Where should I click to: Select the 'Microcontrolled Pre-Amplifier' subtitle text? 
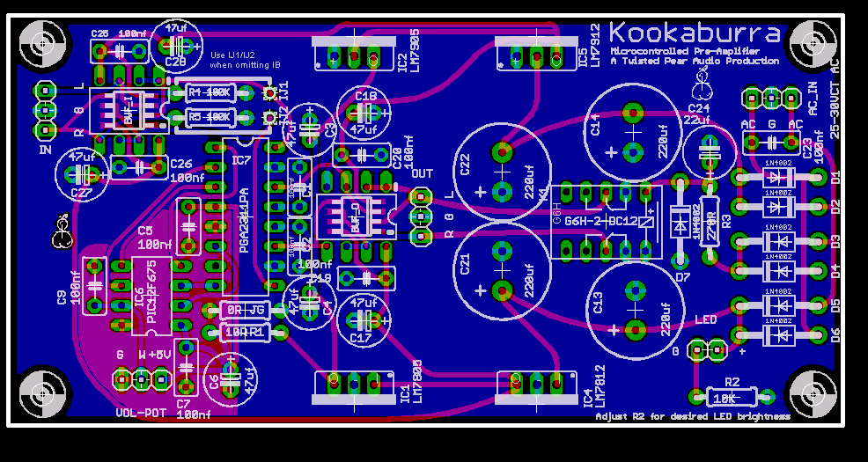(683, 51)
